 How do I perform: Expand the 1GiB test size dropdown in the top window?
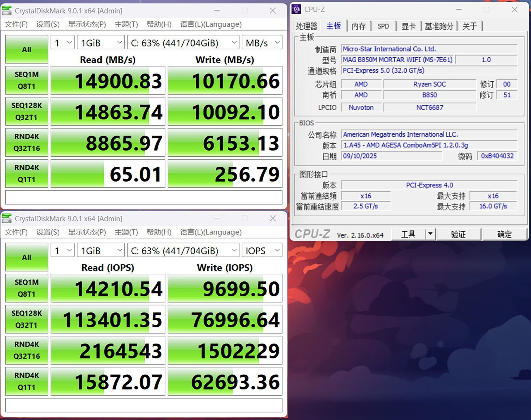pos(101,42)
